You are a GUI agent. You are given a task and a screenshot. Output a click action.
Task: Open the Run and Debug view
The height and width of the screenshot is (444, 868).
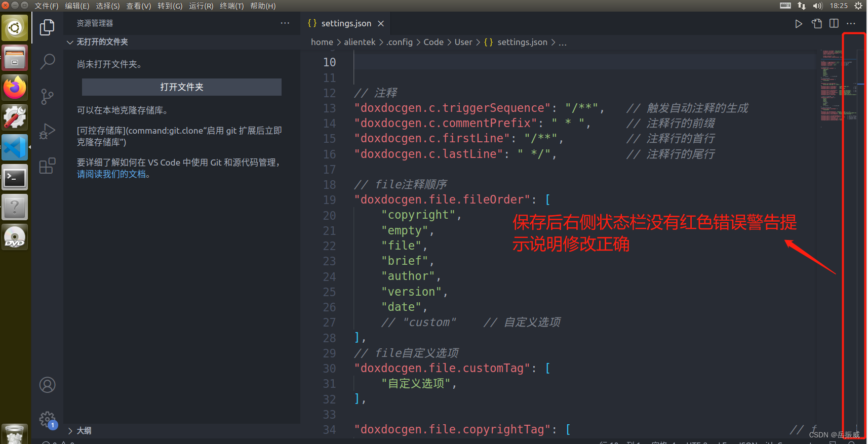pyautogui.click(x=47, y=131)
